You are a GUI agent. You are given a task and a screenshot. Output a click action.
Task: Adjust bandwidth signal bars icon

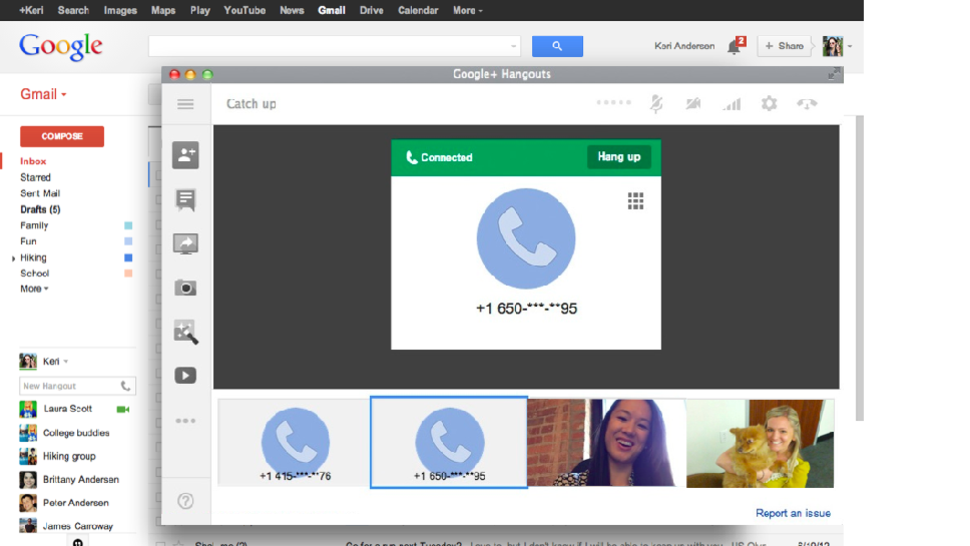pos(732,104)
